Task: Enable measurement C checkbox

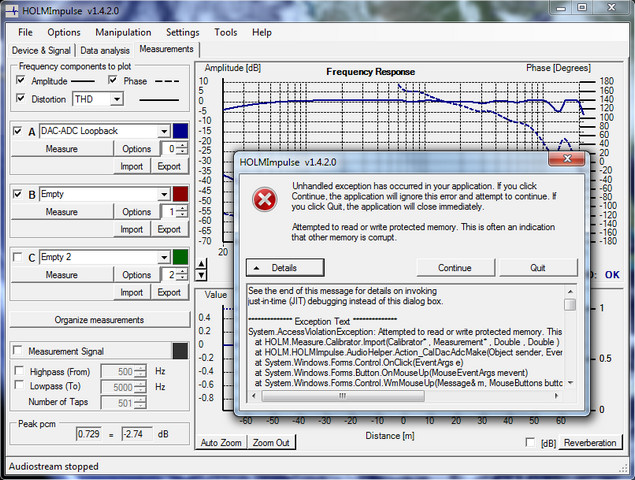Action: coord(17,257)
